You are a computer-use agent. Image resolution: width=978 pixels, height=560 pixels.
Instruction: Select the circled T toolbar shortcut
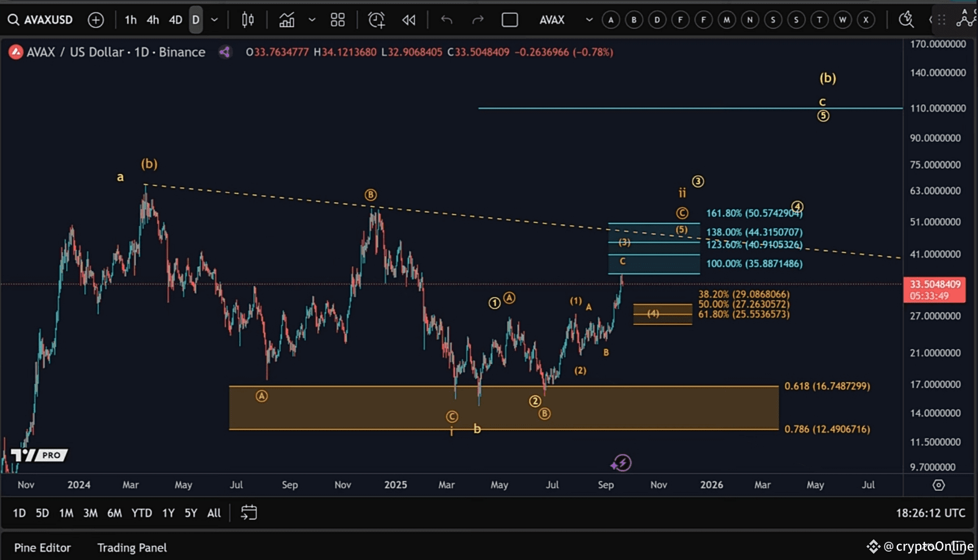click(x=819, y=20)
